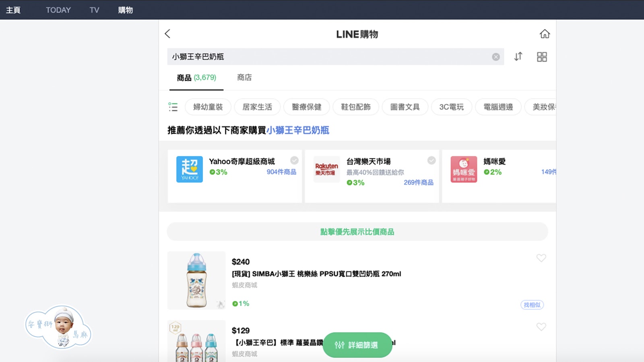The image size is (644, 362).
Task: Open 購物 in the top menu
Action: coord(125,10)
